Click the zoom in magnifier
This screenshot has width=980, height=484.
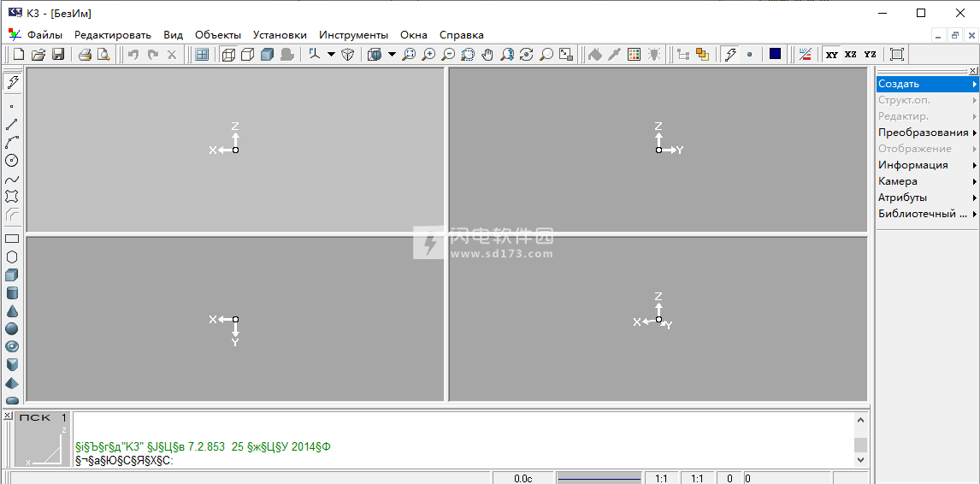pyautogui.click(x=428, y=55)
